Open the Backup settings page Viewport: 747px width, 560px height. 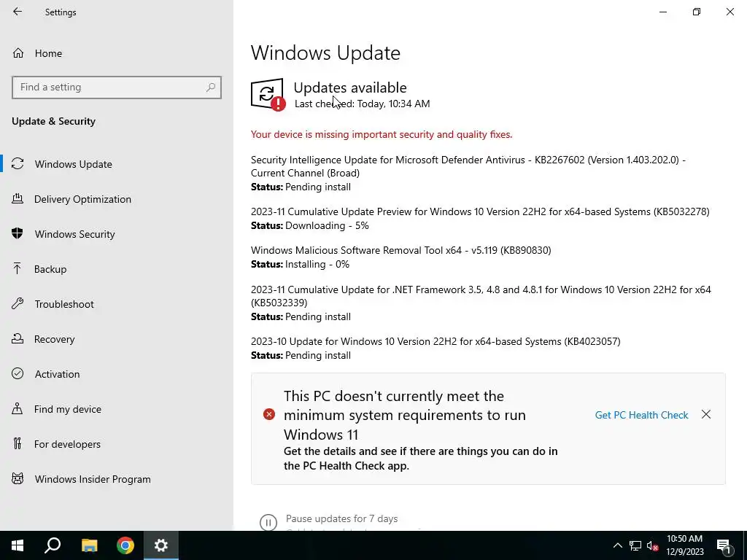coord(50,269)
